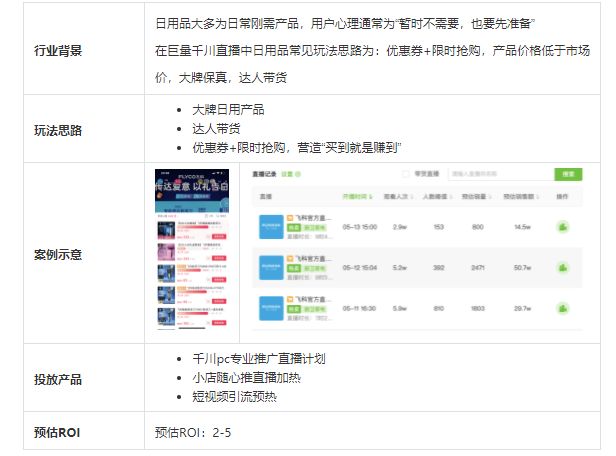Image resolution: width=616 pixels, height=456 pixels.
Task: Click the 2.9w viewers value
Action: 400,227
